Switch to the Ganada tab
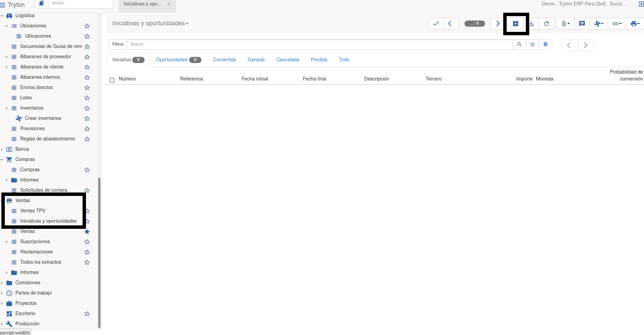644x335 pixels. coord(256,60)
